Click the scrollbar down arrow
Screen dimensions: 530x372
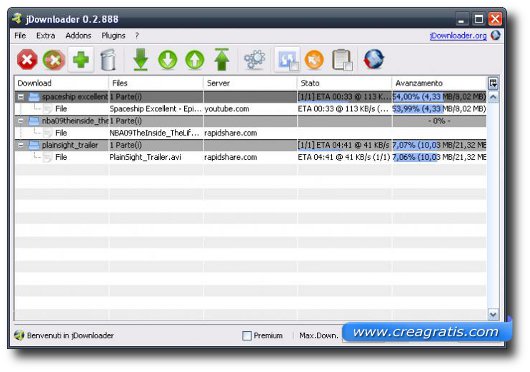pyautogui.click(x=493, y=315)
